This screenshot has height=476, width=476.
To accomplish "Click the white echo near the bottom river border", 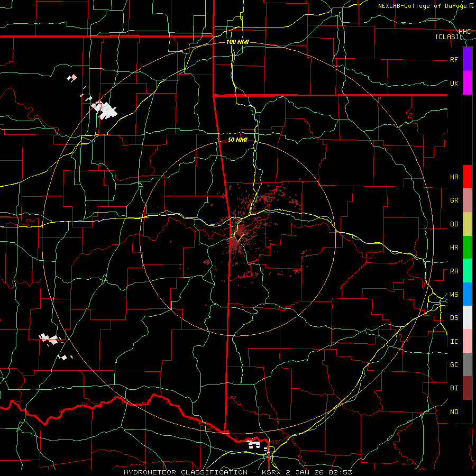I will click(254, 444).
